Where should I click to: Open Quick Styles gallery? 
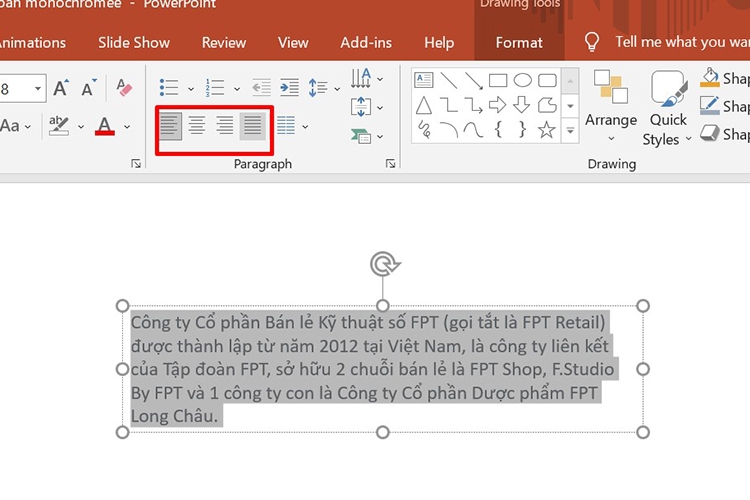[667, 108]
